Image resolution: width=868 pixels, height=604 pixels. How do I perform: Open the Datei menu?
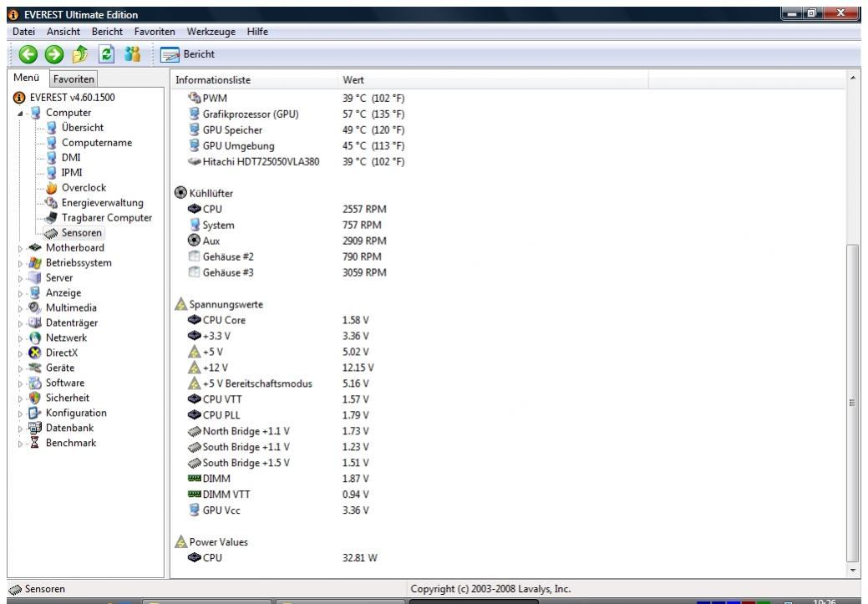[23, 32]
